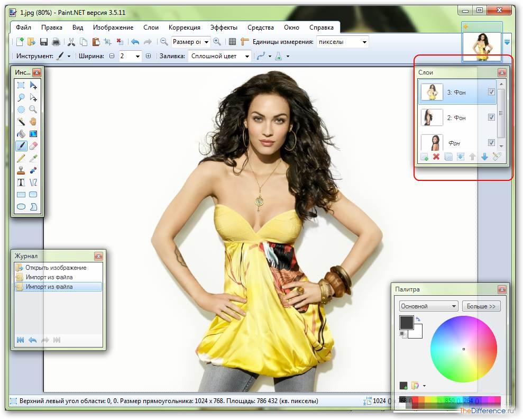Select the Pan hand tool
Image resolution: width=523 pixels, height=420 pixels.
click(x=33, y=122)
